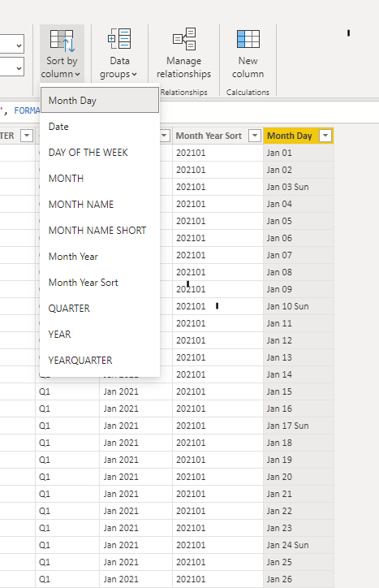Click cell Jan 26
This screenshot has width=379, height=588.
click(x=298, y=579)
